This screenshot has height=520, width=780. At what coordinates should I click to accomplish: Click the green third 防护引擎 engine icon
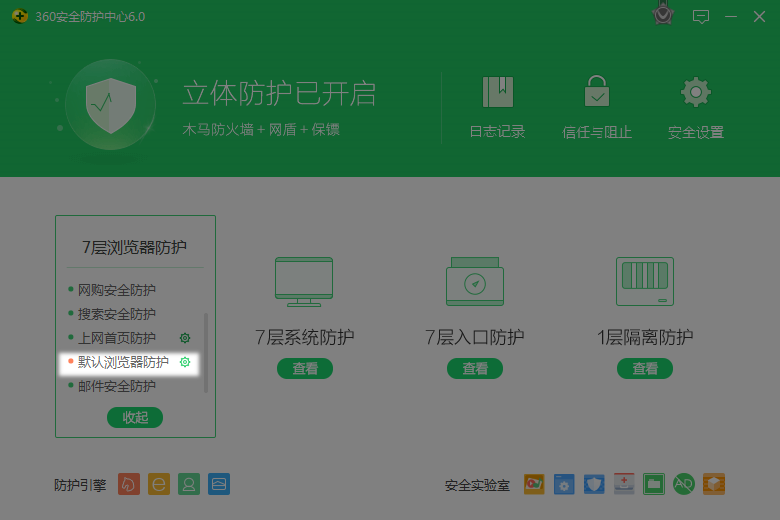189,484
